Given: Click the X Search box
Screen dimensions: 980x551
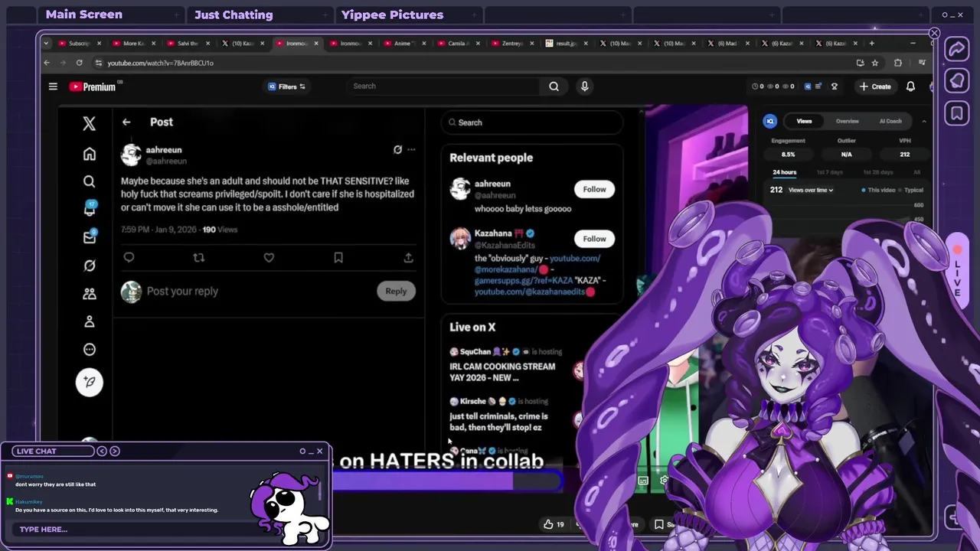Looking at the screenshot, I should coord(534,122).
